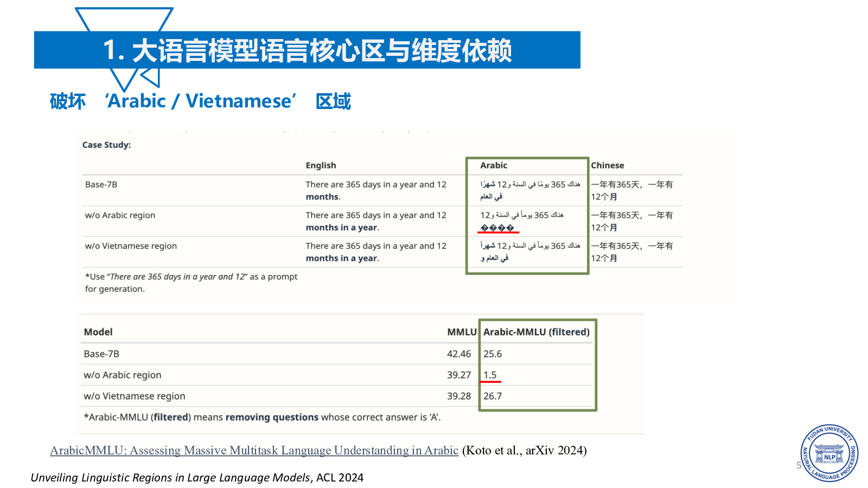Click the Chinese column header

pyautogui.click(x=607, y=165)
